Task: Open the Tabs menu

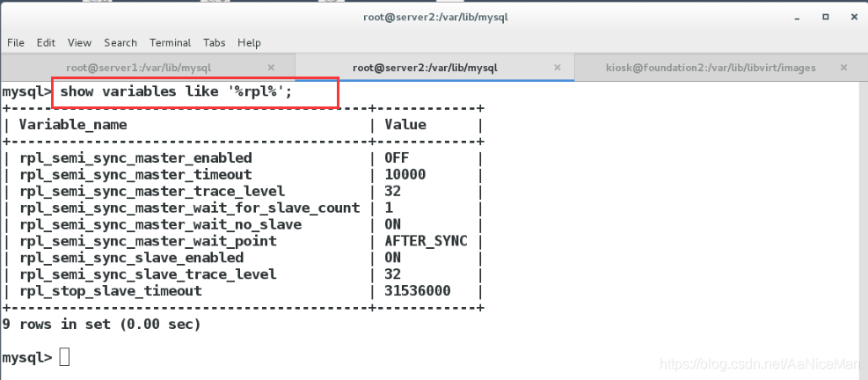Action: click(x=215, y=42)
